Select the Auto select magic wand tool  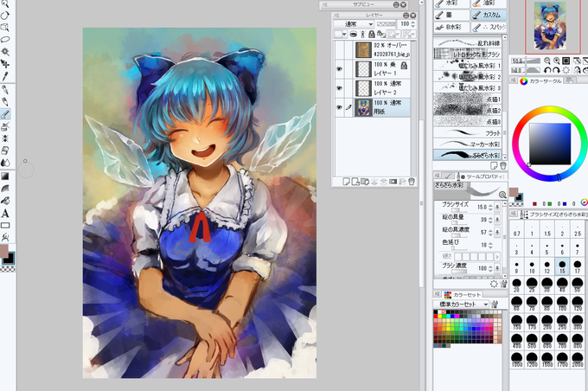click(x=5, y=51)
